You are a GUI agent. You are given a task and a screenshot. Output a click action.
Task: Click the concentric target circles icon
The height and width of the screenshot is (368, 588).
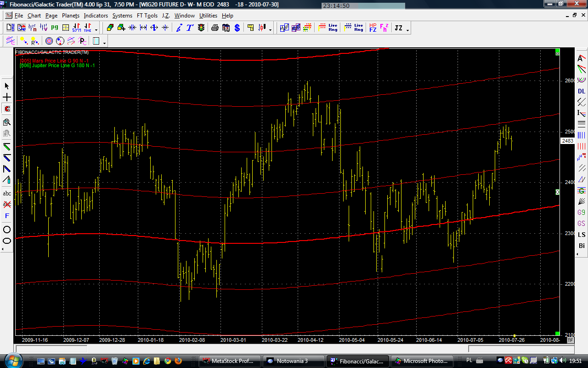point(49,41)
